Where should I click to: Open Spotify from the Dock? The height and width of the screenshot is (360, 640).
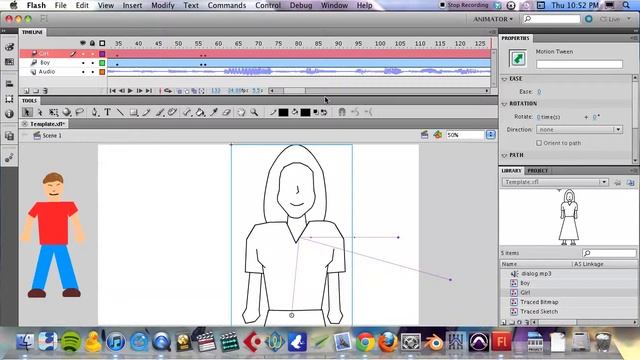(70, 341)
